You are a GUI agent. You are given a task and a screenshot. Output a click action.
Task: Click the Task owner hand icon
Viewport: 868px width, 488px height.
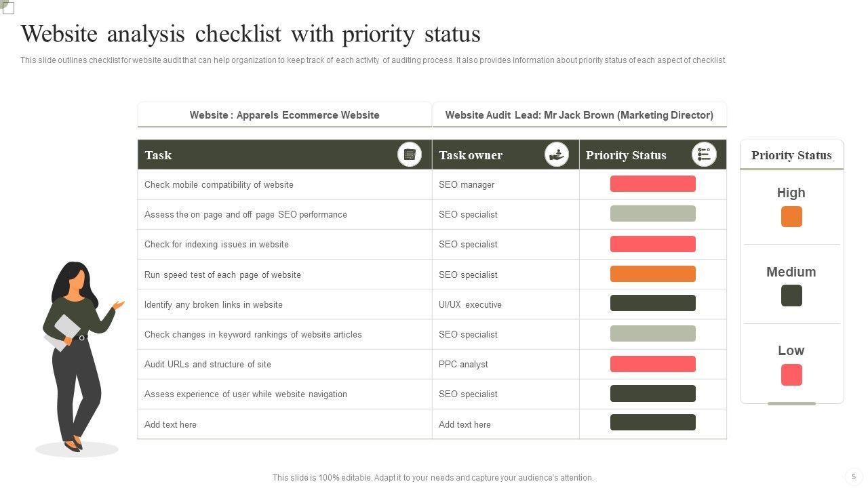point(557,155)
